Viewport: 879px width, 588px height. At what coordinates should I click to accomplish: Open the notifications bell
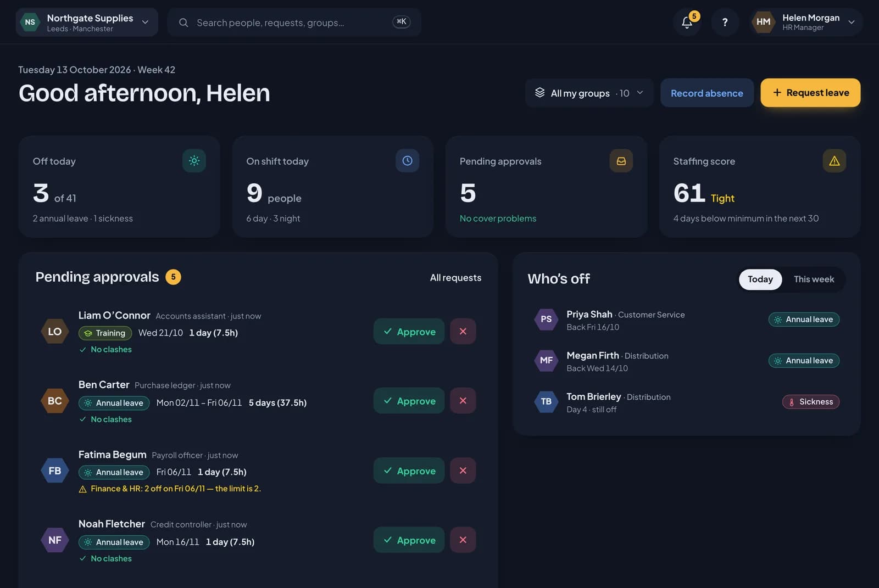[x=687, y=22]
